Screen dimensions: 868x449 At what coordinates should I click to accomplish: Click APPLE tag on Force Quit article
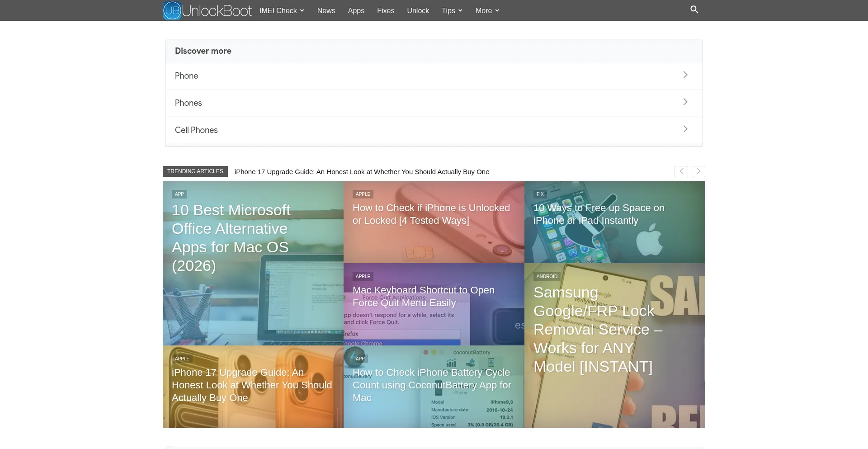[x=363, y=276]
